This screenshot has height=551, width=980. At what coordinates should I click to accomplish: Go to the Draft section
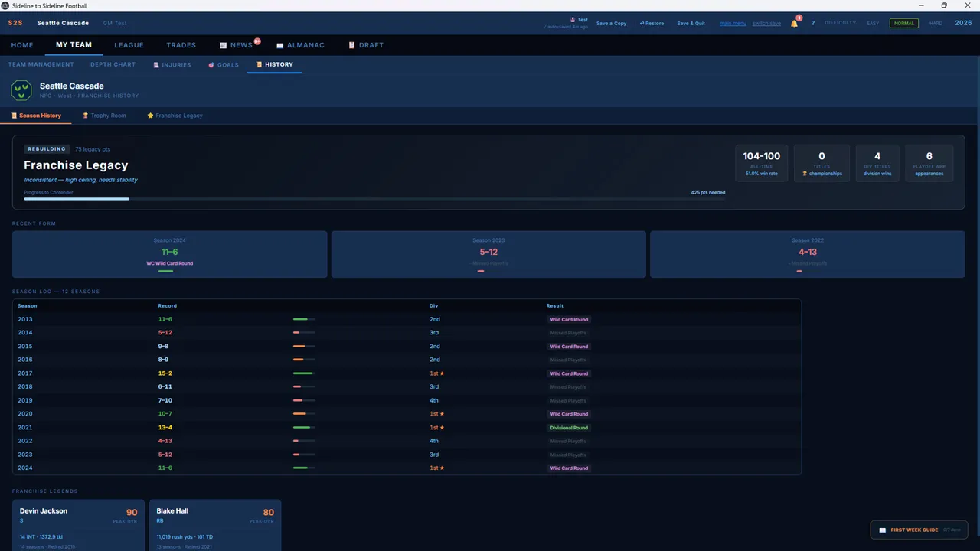[x=366, y=45]
